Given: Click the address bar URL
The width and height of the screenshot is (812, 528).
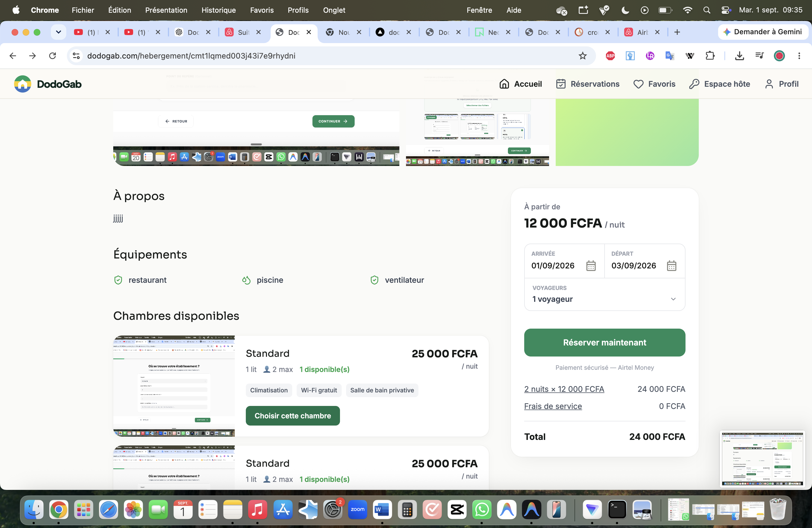Looking at the screenshot, I should coord(191,56).
